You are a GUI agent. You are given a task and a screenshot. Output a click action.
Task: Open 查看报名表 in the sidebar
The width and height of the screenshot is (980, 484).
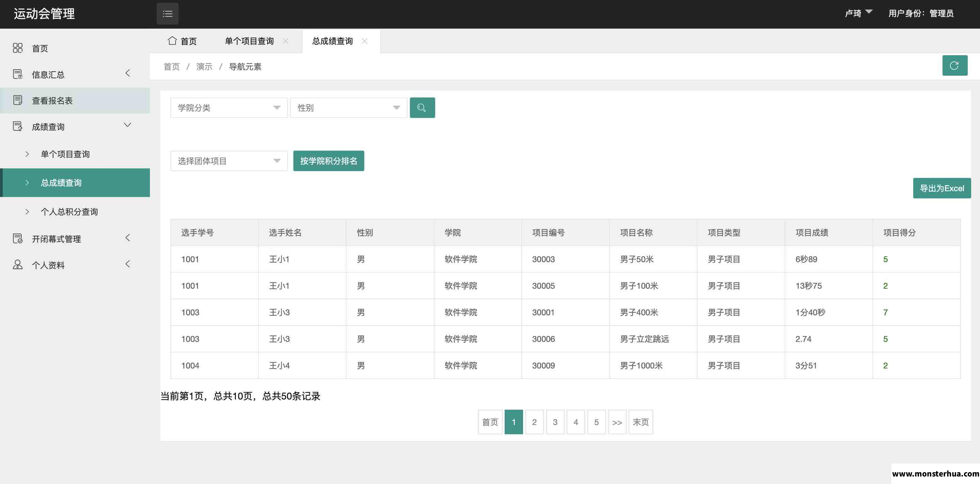(75, 101)
